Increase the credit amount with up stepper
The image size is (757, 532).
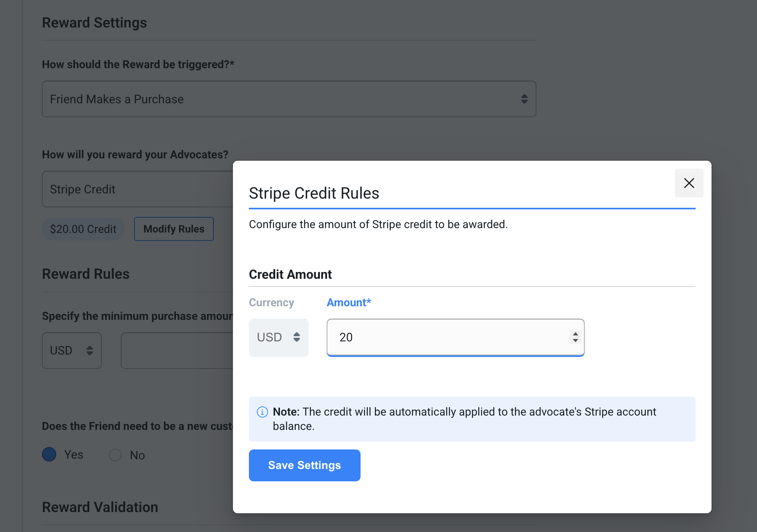pos(575,334)
